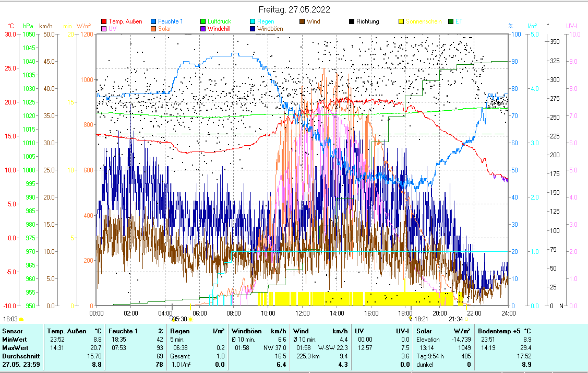This screenshot has width=588, height=373.
Task: Click the chart title Freitag, 27.05.2022
Action: pos(294,10)
